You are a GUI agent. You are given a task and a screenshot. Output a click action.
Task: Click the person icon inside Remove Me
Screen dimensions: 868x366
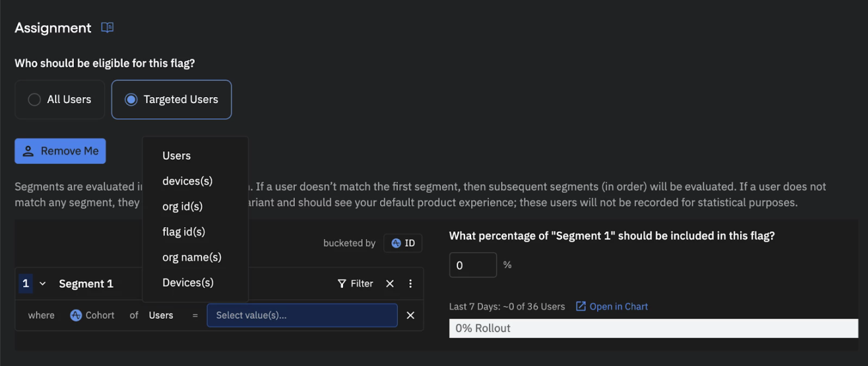click(28, 151)
